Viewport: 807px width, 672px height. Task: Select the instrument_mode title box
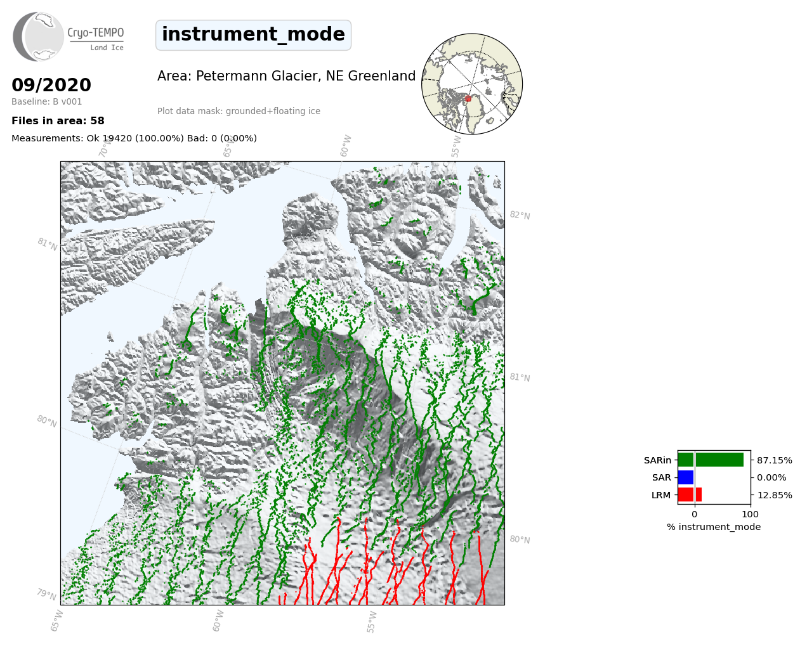[253, 35]
